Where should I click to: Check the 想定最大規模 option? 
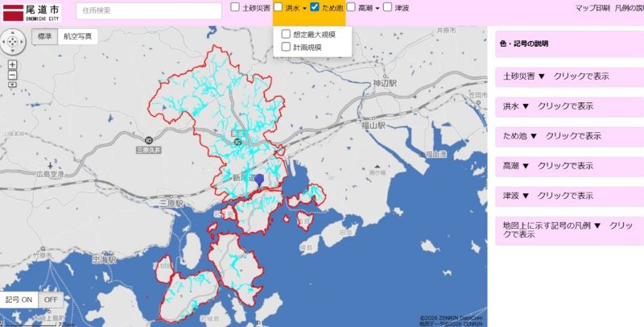point(286,35)
